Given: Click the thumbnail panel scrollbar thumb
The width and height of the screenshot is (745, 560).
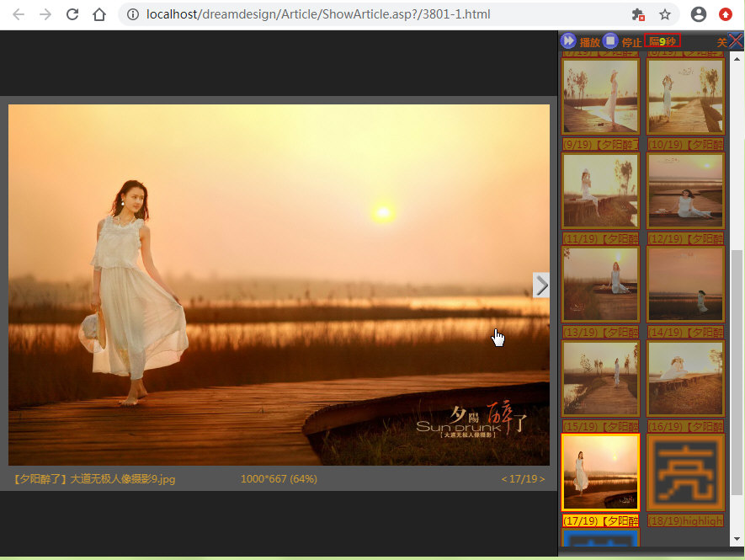Looking at the screenshot, I should (x=737, y=372).
